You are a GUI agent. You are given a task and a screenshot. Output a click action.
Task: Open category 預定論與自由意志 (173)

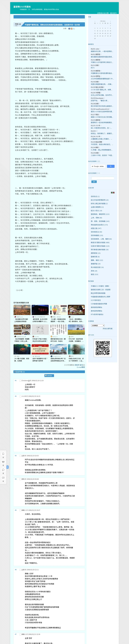[x=99, y=225]
